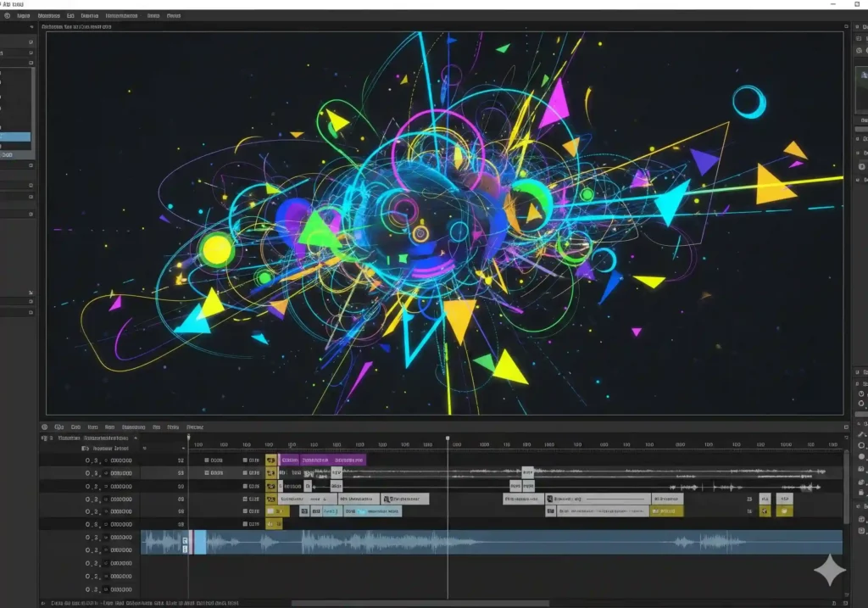Select the purple clip's color label swatch
The width and height of the screenshot is (868, 608).
[281, 461]
